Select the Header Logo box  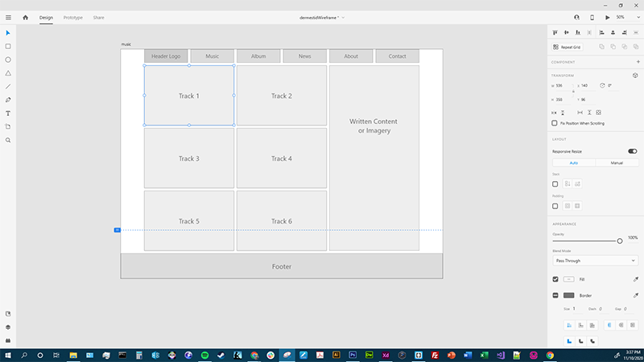tap(166, 56)
